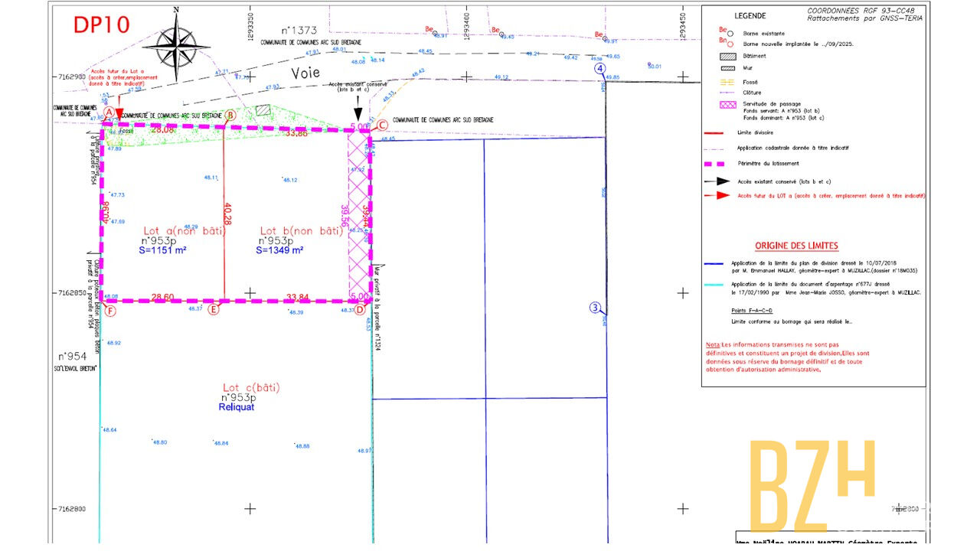The height and width of the screenshot is (551, 980).
Task: Click the cyan line under 'Origine des limites'
Action: click(x=714, y=284)
